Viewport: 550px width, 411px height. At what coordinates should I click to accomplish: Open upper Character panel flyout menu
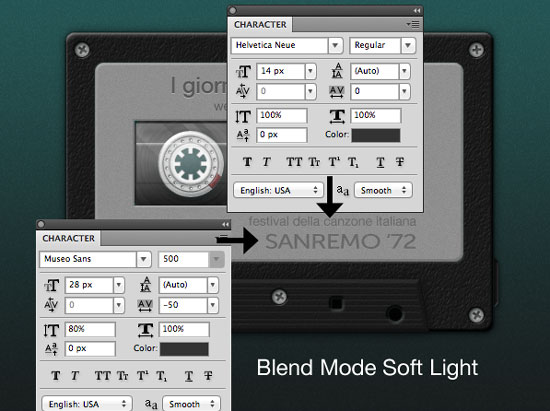(413, 24)
